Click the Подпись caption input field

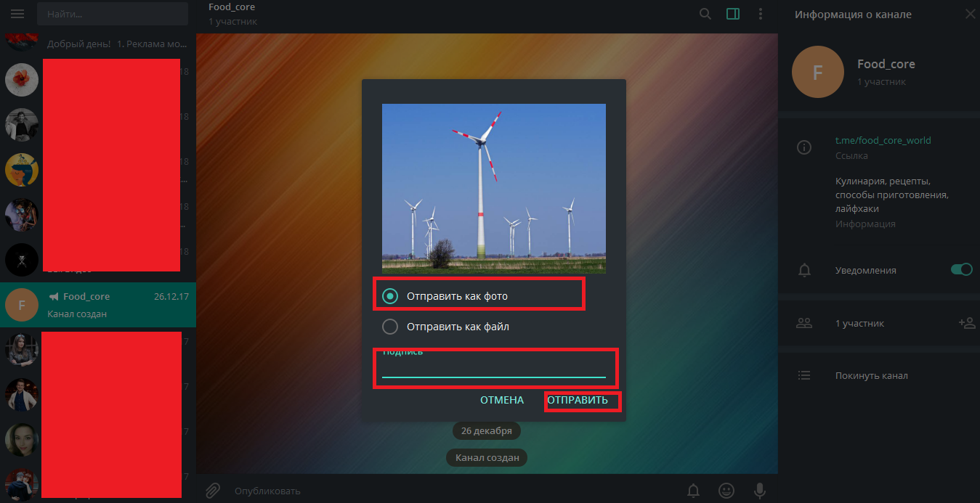(494, 368)
